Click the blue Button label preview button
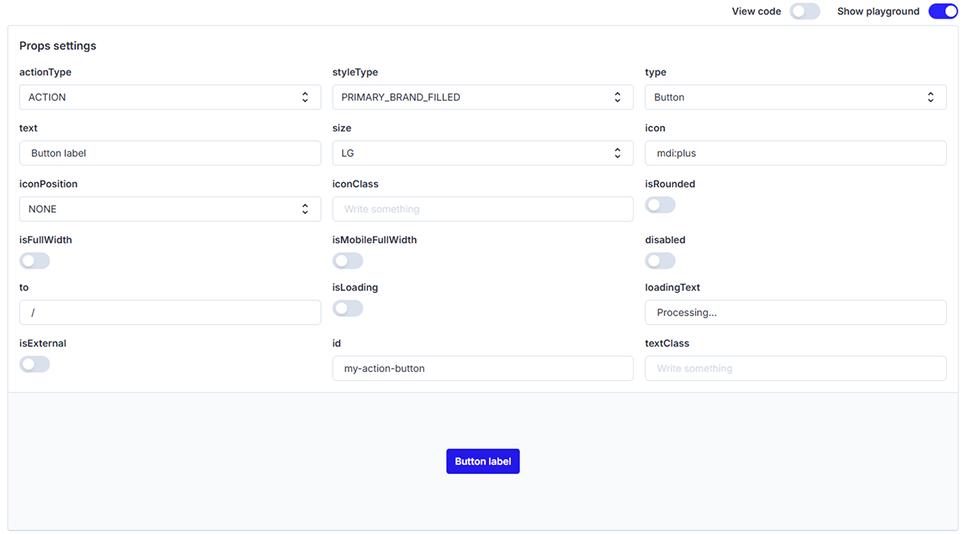Viewport: 962px width, 534px height. pyautogui.click(x=483, y=461)
